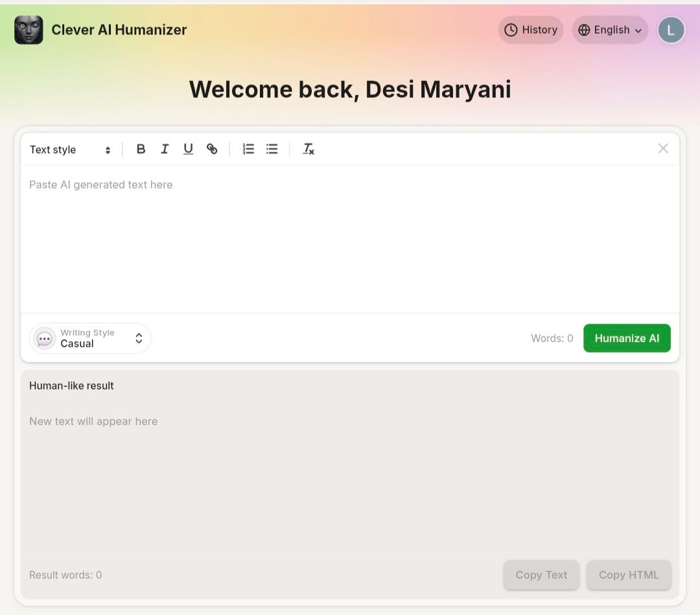Click Copy HTML button
Viewport: 700px width, 615px height.
pos(629,575)
